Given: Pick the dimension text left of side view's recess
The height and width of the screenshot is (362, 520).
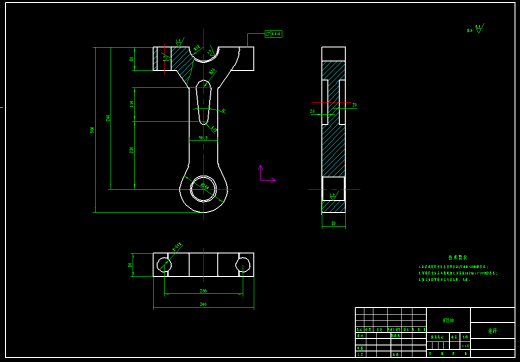Looking at the screenshot, I should pos(312,111).
